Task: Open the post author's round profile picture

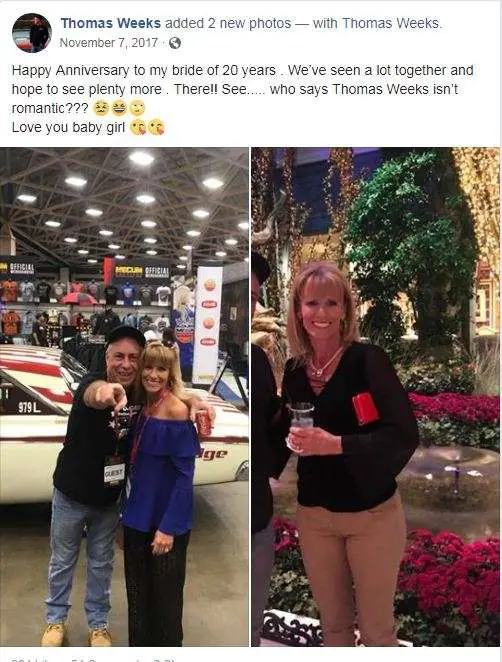Action: coord(32,33)
